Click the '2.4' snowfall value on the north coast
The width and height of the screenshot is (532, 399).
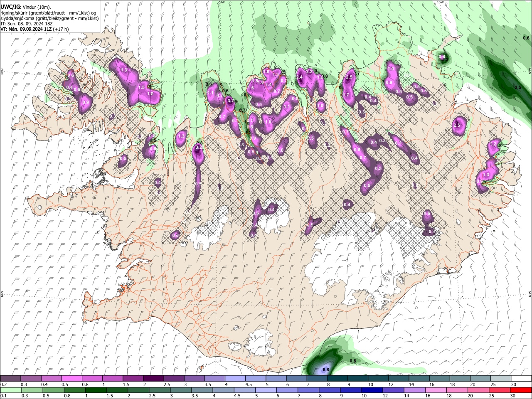coord(299,77)
